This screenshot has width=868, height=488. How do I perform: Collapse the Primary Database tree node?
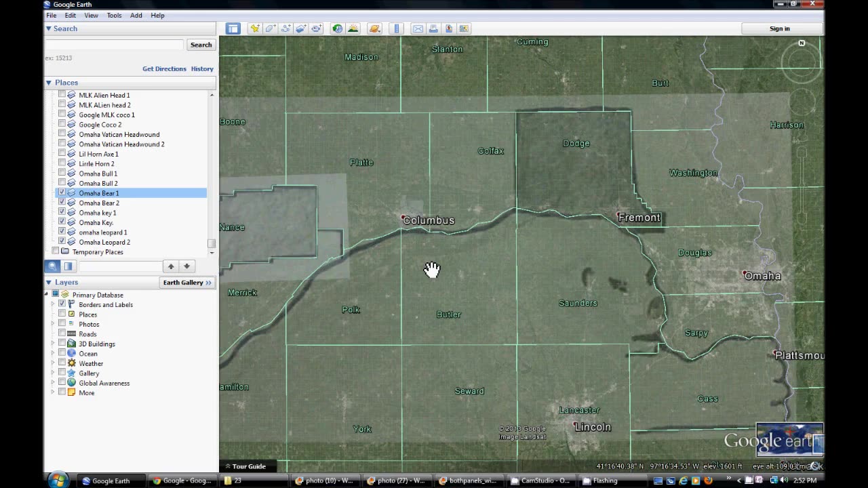[x=47, y=295]
